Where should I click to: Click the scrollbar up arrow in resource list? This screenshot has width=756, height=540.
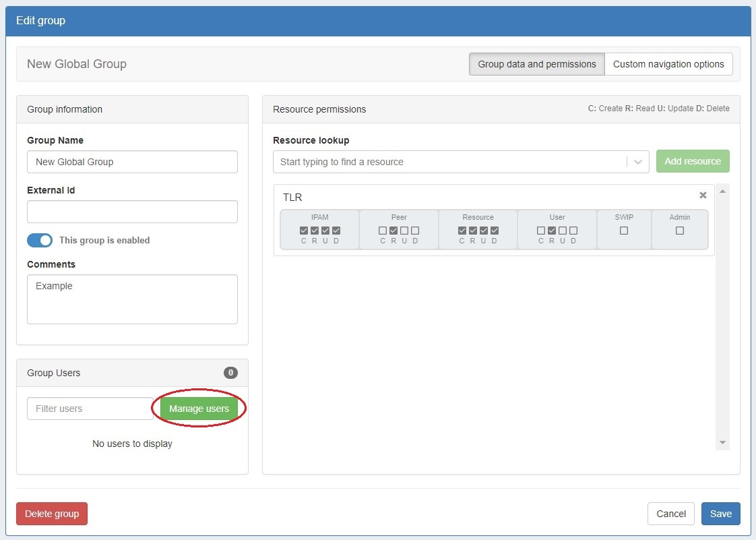point(723,192)
